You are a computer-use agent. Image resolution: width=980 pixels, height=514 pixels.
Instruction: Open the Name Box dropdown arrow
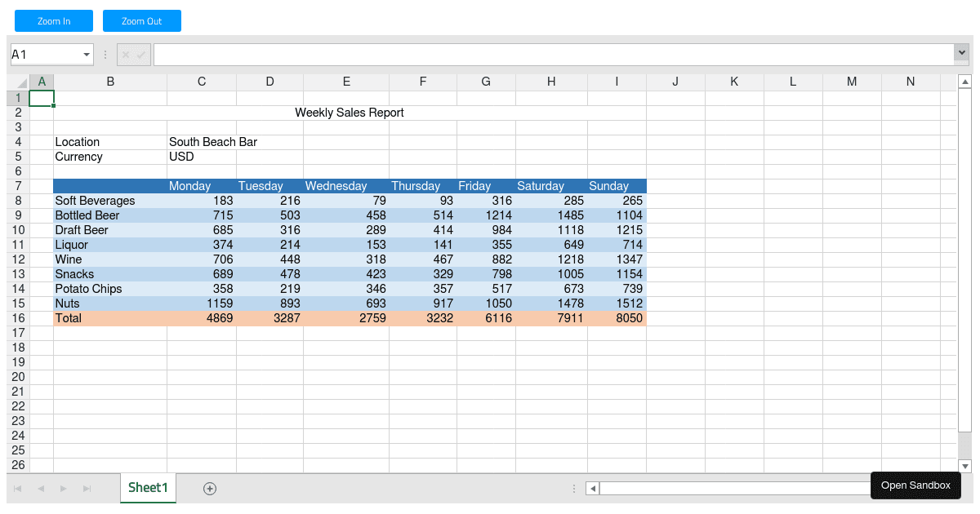point(87,55)
